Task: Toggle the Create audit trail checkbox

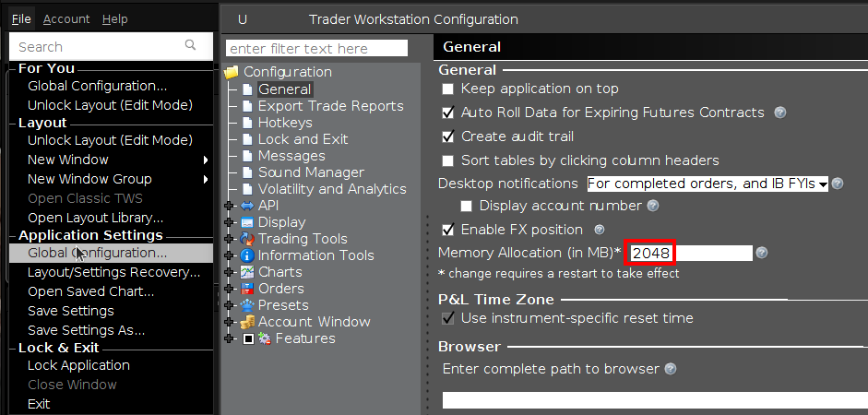Action: [448, 136]
